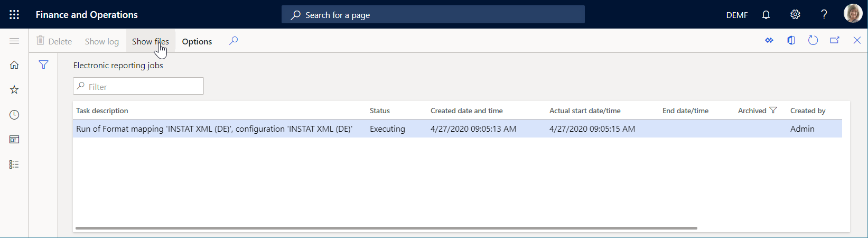Open the user profile picture
Viewport: 868px width, 238px height.
(853, 14)
